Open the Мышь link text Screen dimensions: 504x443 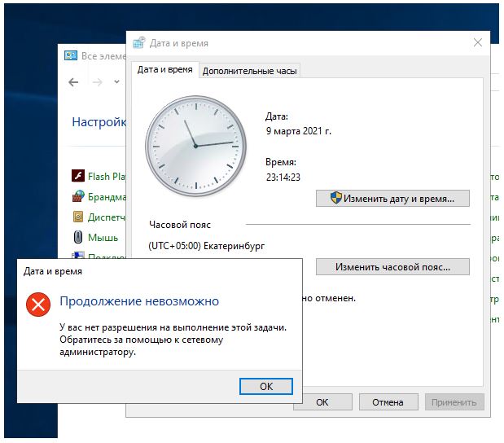[x=103, y=238]
